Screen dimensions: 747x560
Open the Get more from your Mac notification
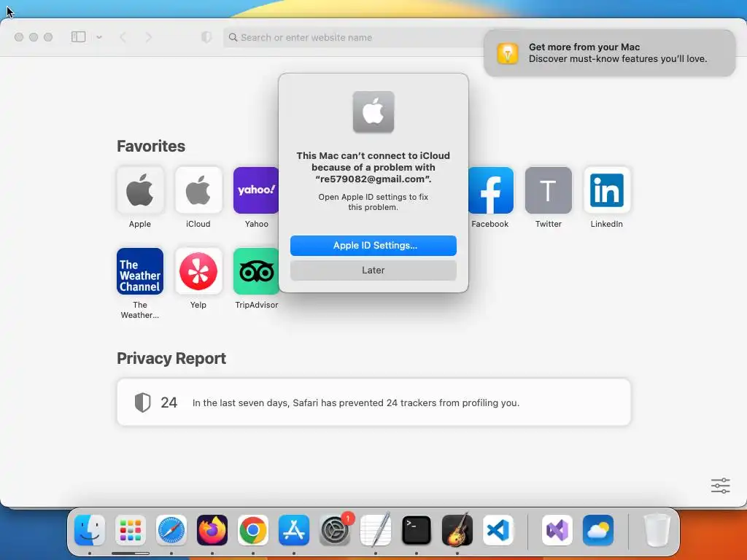[610, 52]
